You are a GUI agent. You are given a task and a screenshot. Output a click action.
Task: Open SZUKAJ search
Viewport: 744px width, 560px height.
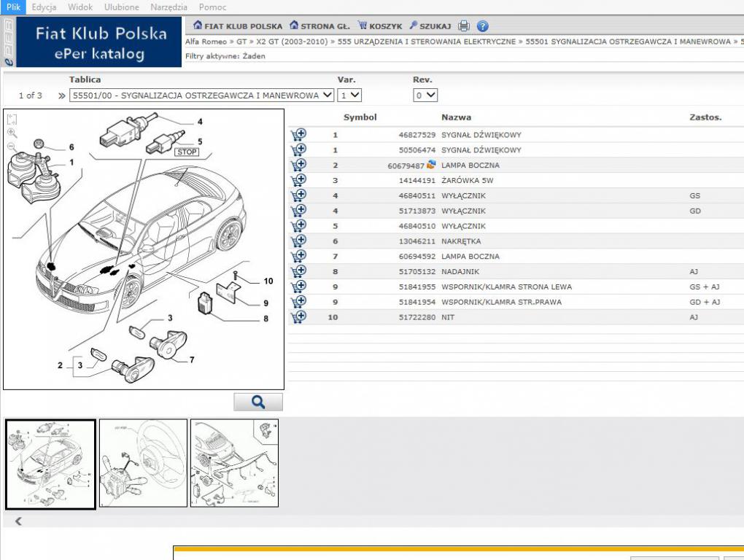pos(430,26)
